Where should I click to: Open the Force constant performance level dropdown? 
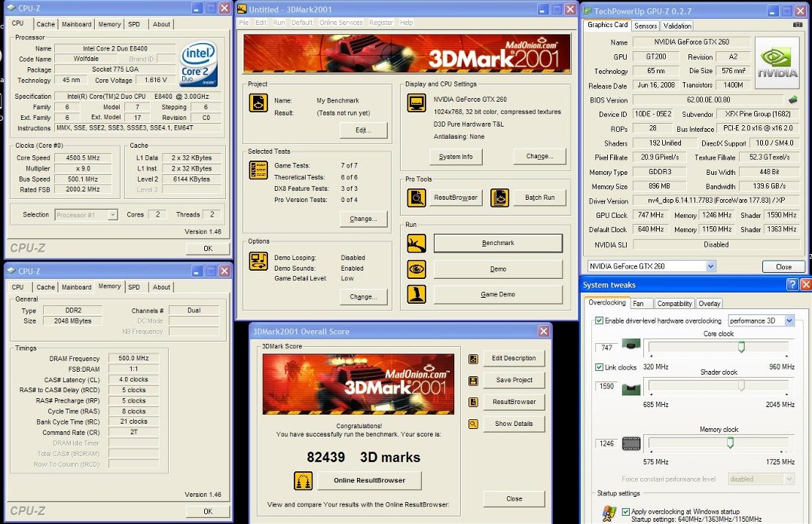coord(789,479)
